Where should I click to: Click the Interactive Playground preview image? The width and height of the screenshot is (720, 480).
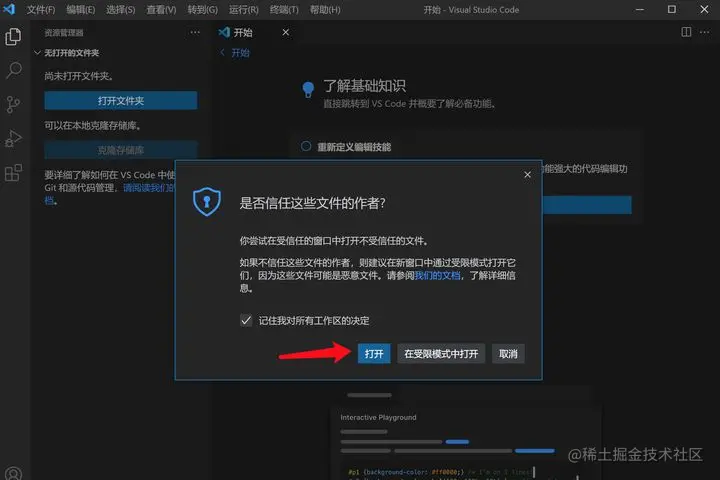click(x=465, y=440)
